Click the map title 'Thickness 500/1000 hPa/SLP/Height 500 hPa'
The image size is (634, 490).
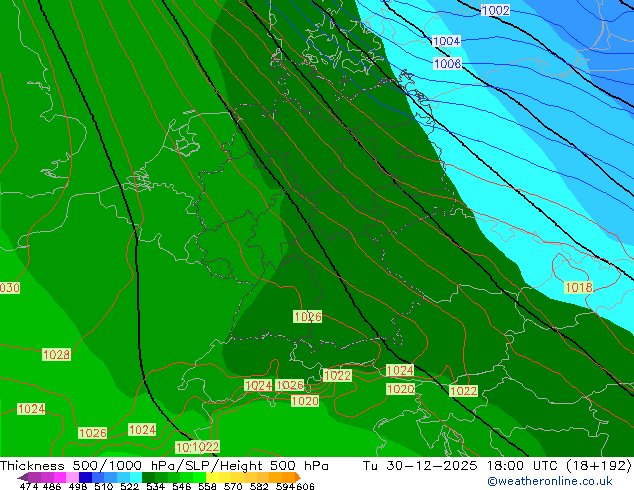point(164,466)
